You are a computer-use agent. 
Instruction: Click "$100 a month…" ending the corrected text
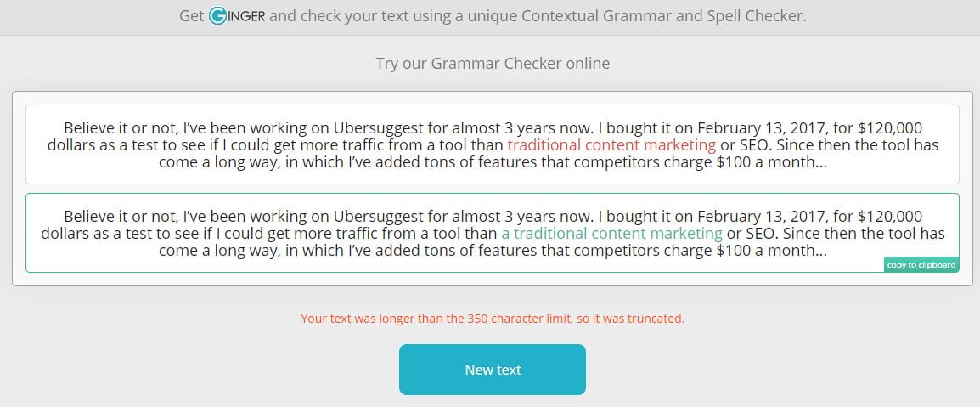point(771,251)
